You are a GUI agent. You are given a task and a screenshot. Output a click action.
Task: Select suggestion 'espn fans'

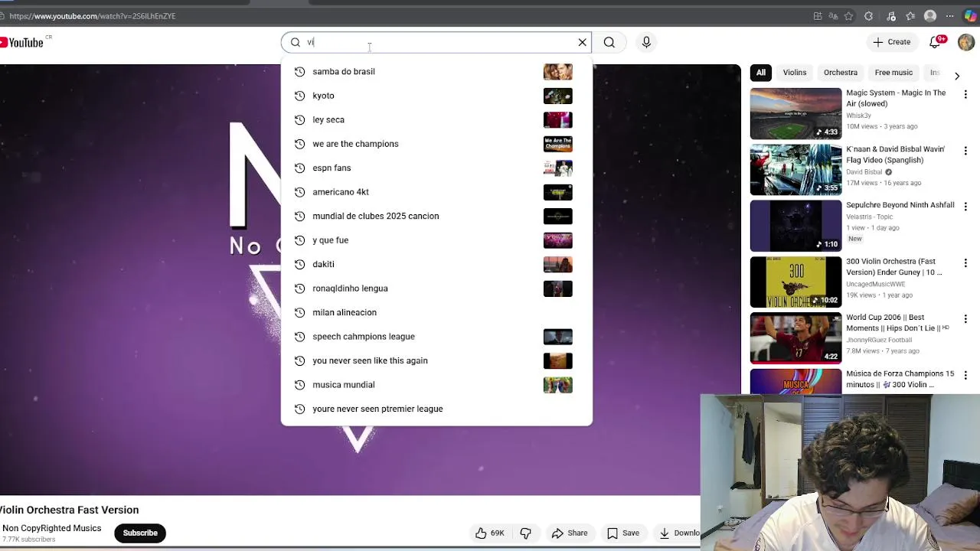point(436,168)
